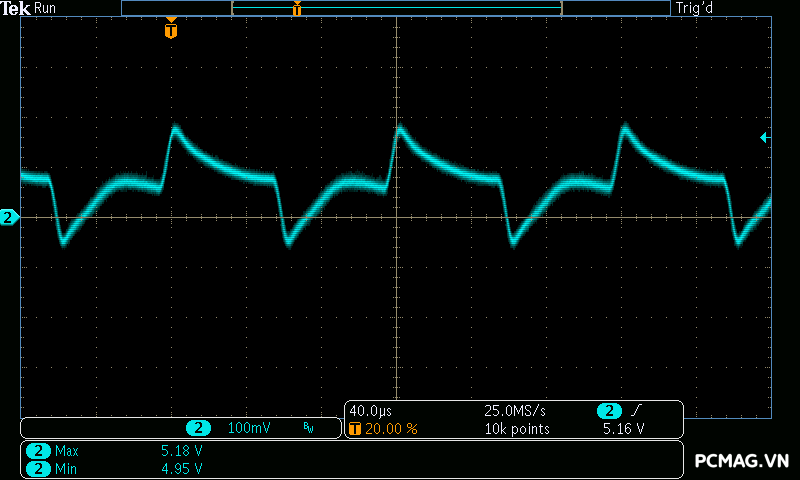Click the trigger level arrow on right edge
Image resolution: width=800 pixels, height=480 pixels.
764,137
